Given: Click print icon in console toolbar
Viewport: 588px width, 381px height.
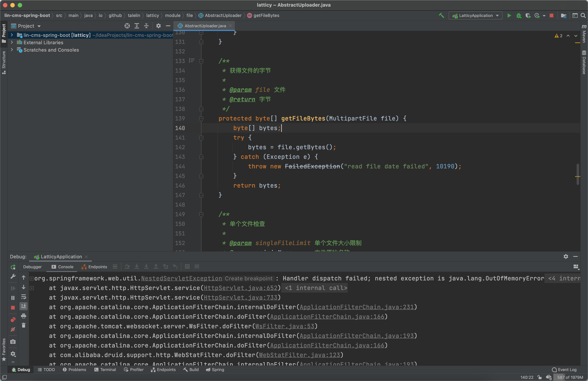Looking at the screenshot, I should pos(23,316).
